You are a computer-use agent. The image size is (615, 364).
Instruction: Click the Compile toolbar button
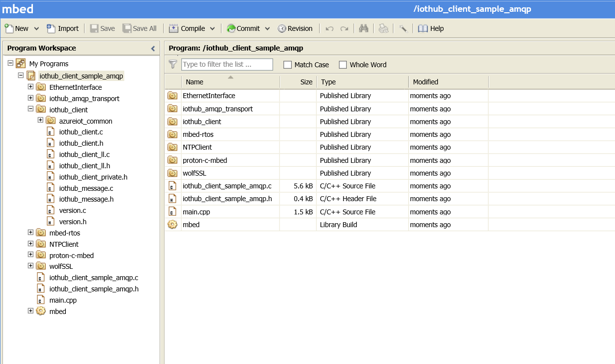click(x=187, y=28)
